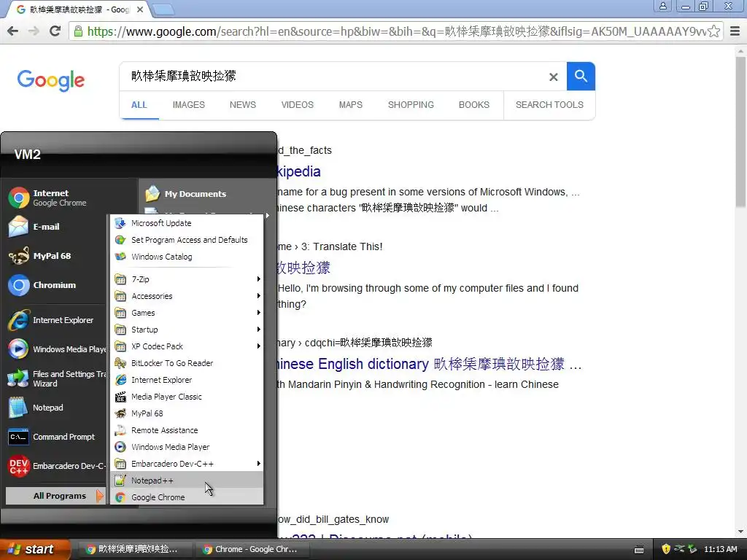
Task: Click the Windows start button
Action: (35, 549)
